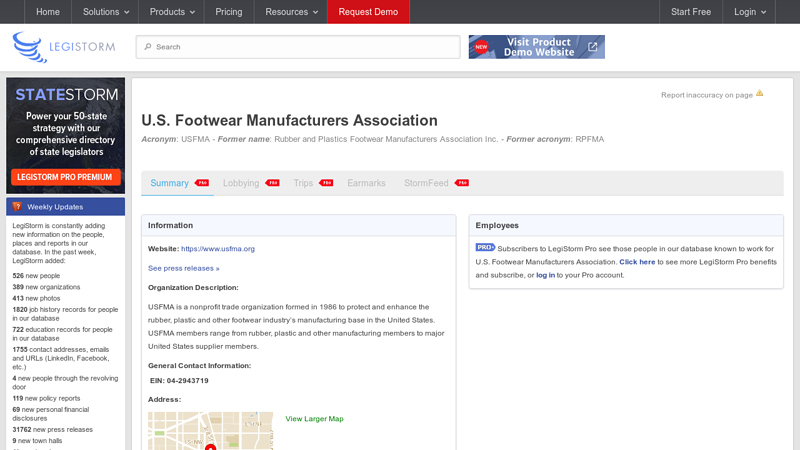
Task: Expand the Solutions dropdown menu
Action: [x=106, y=12]
